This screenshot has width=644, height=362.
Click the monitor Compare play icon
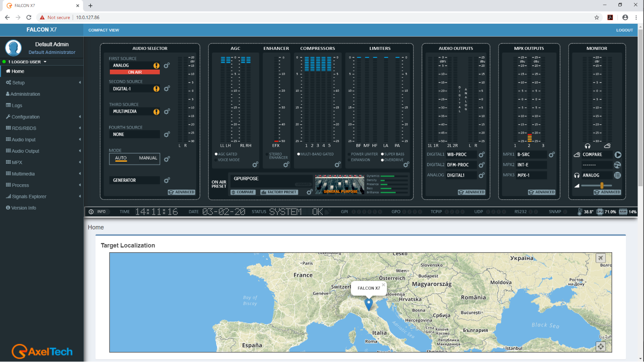pyautogui.click(x=618, y=155)
